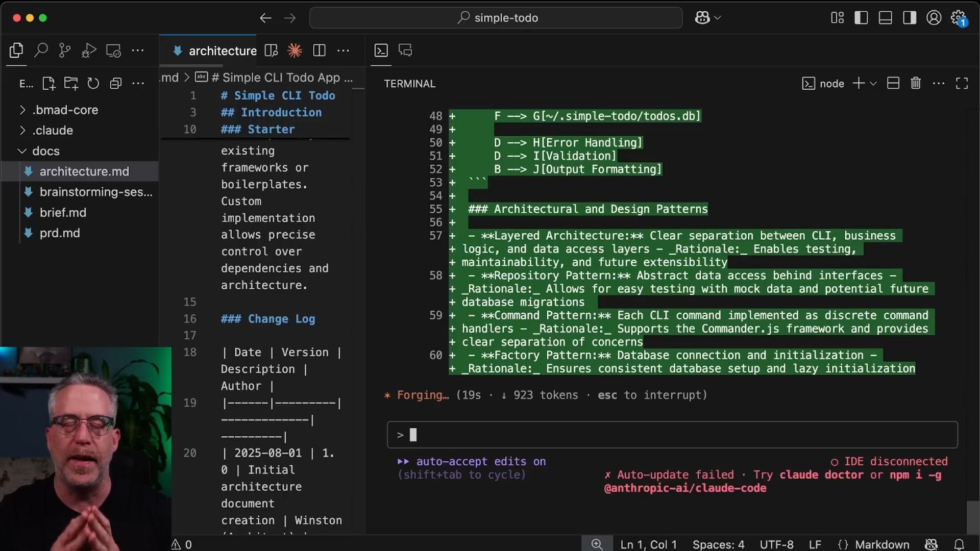Screen dimensions: 980x551
Task: Open the new terminal launch profile dropdown
Action: [x=873, y=83]
